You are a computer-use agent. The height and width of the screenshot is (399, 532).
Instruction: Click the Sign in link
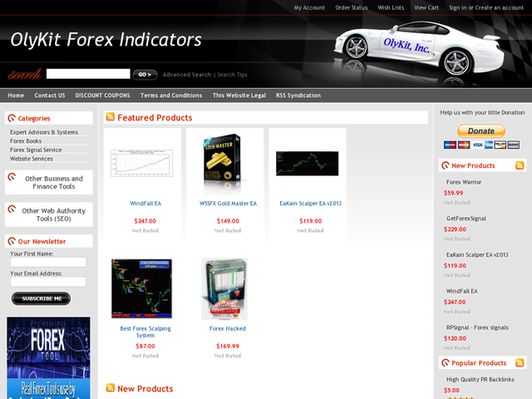click(x=458, y=7)
